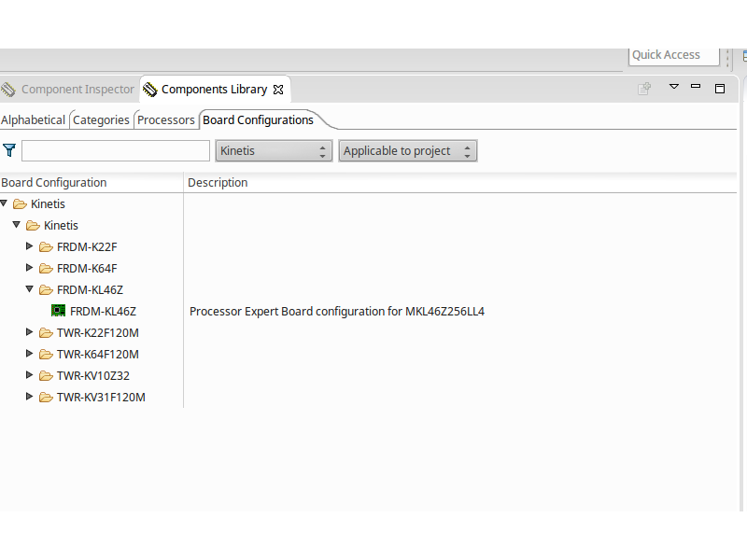Click the top-level Kinetis folder icon
This screenshot has width=747, height=560.
21,203
